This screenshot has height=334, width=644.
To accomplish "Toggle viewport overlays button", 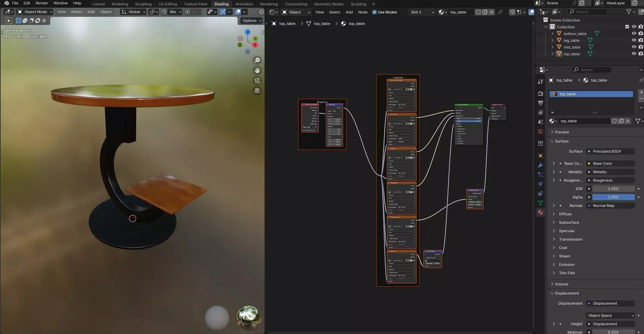I will click(x=238, y=12).
